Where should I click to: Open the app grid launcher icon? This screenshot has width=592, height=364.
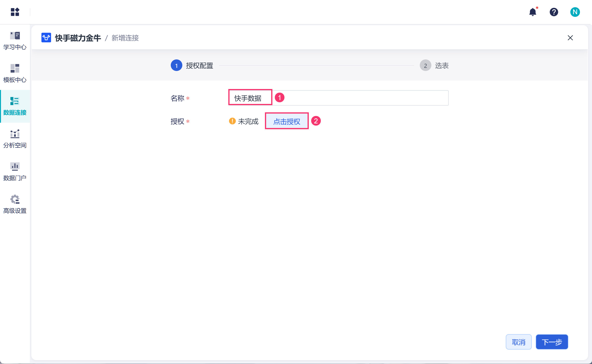coord(15,12)
